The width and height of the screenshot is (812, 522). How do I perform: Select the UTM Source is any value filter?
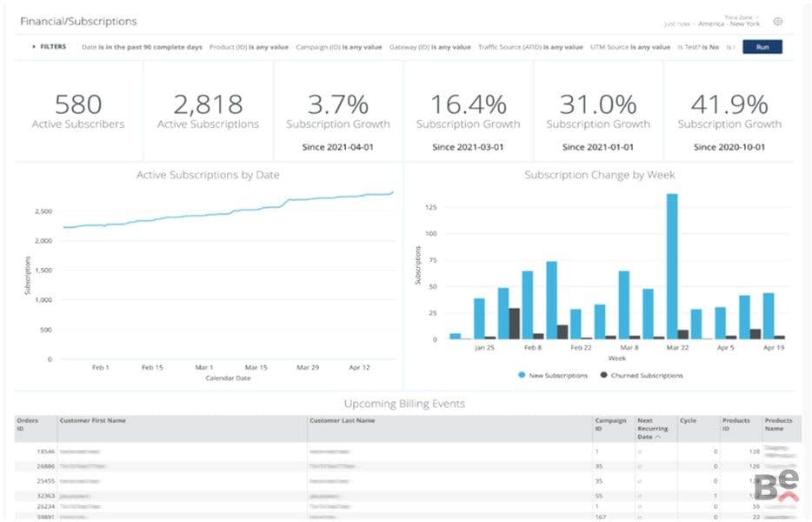(x=630, y=47)
